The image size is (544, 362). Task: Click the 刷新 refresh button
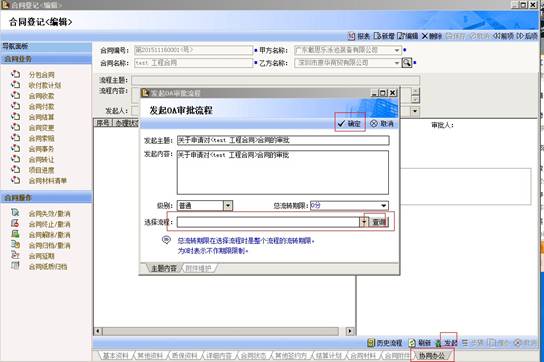tap(420, 343)
